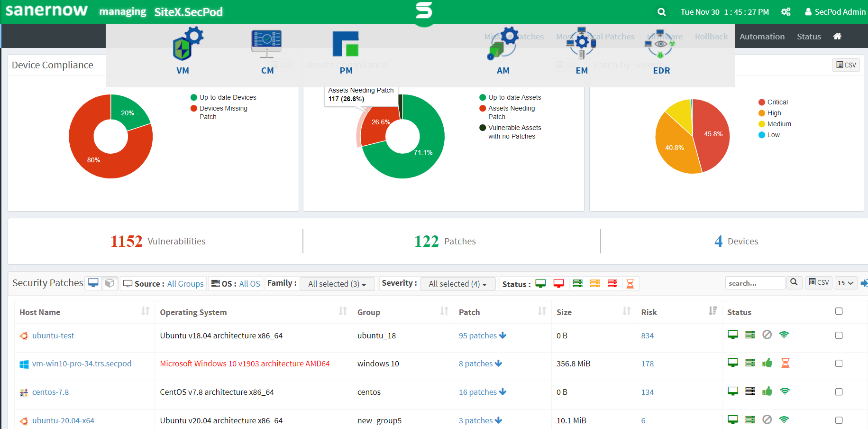Image resolution: width=868 pixels, height=429 pixels.
Task: Click blue arrow next to page size
Action: pyautogui.click(x=864, y=283)
